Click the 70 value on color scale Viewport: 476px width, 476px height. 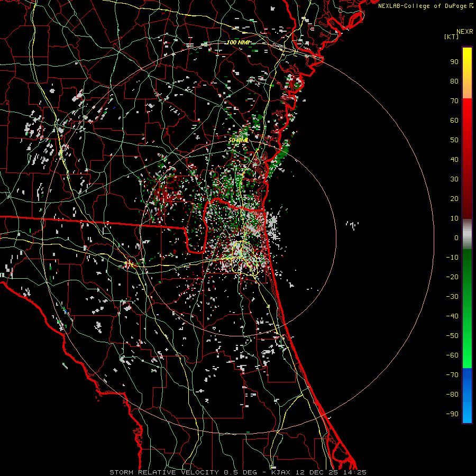(x=454, y=101)
